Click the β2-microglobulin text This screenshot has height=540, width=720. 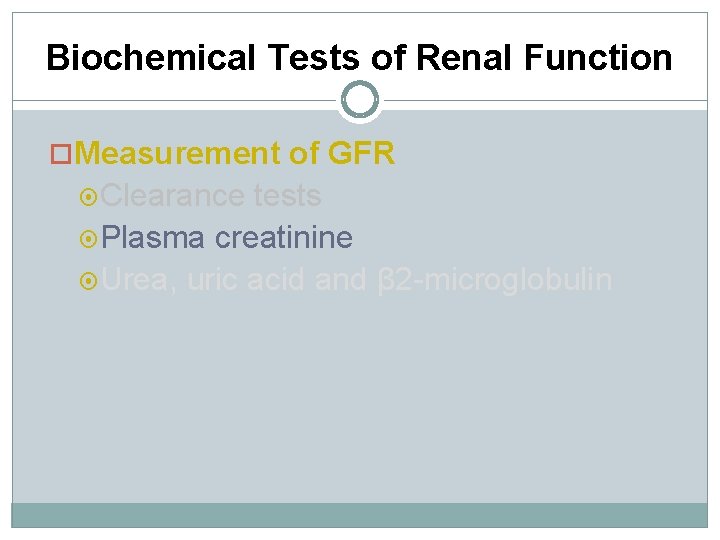pos(495,280)
